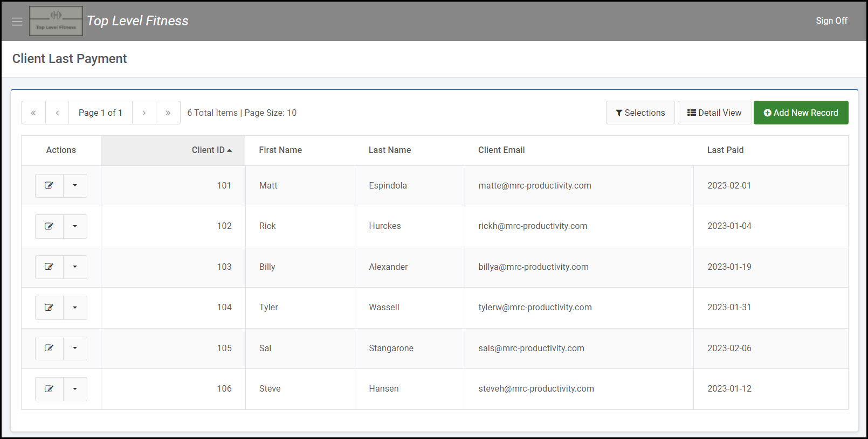Go to next page arrow
The image size is (868, 439).
point(144,113)
